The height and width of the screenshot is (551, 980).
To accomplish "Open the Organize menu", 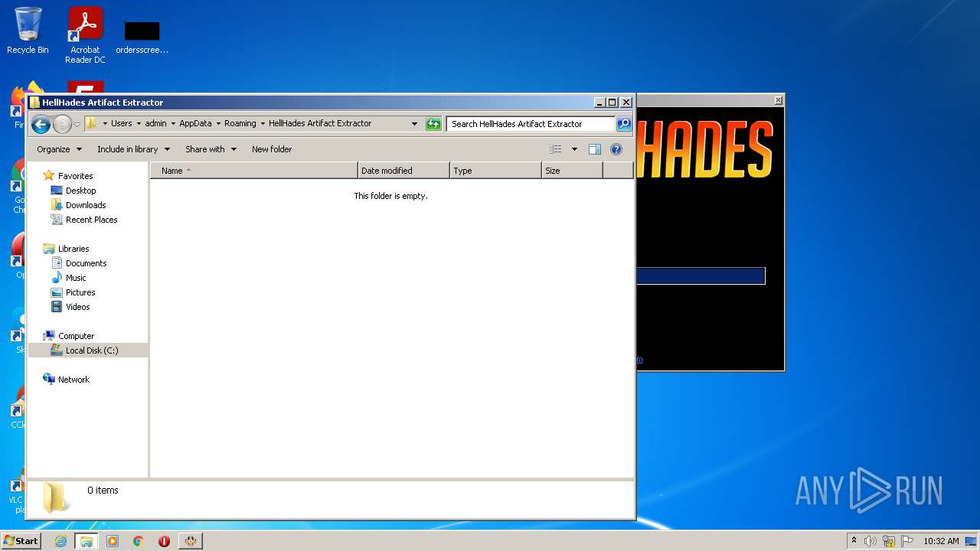I will coord(59,149).
